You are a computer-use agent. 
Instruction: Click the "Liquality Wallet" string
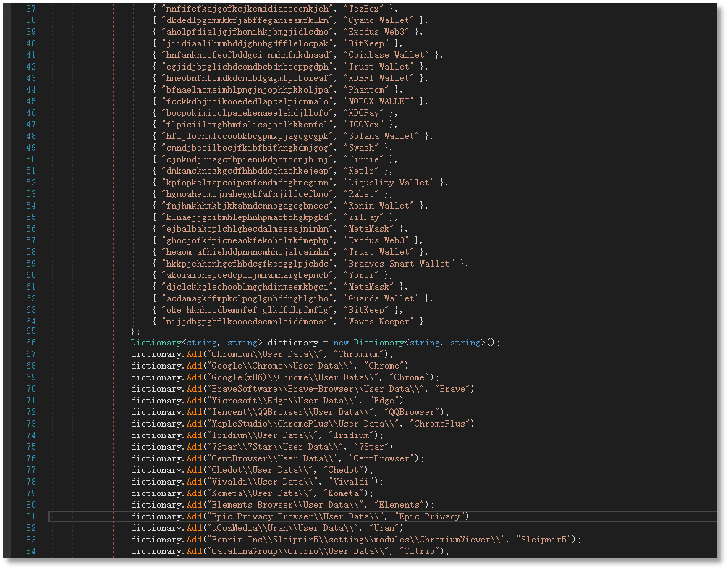tap(389, 183)
